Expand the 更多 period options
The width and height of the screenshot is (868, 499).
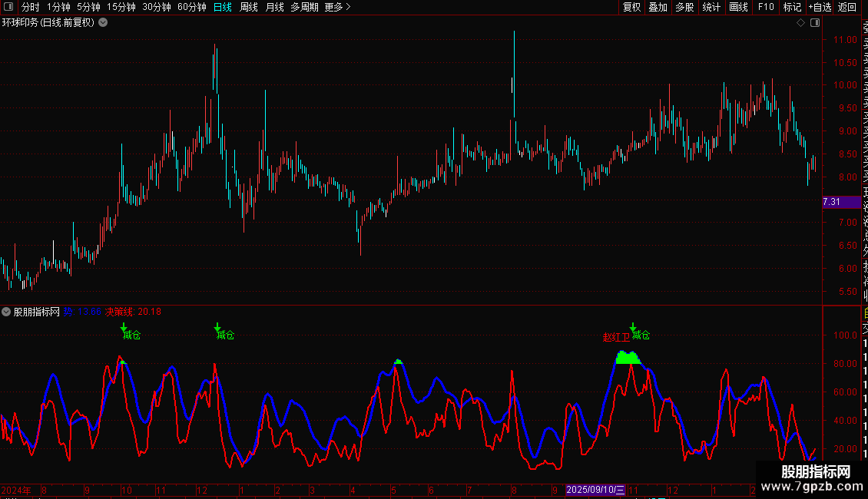[x=337, y=7]
